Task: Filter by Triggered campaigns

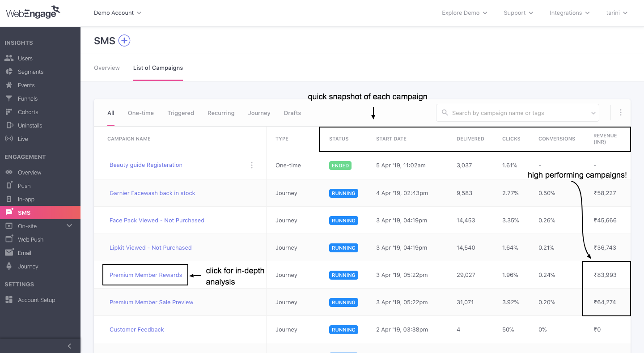Action: coord(181,113)
